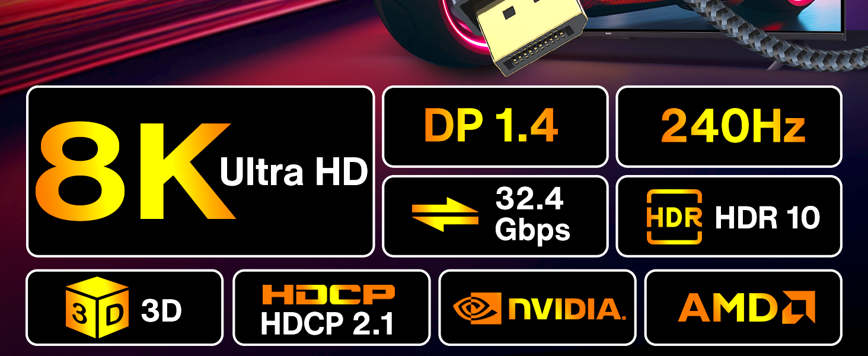The width and height of the screenshot is (868, 356).
Task: Click the AMD arrow logo symbol
Action: [797, 307]
